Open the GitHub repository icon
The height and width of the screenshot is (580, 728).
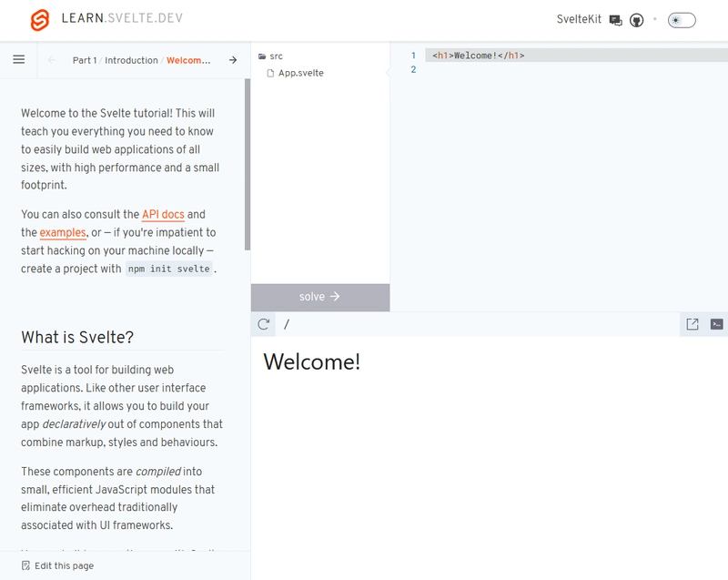point(637,20)
